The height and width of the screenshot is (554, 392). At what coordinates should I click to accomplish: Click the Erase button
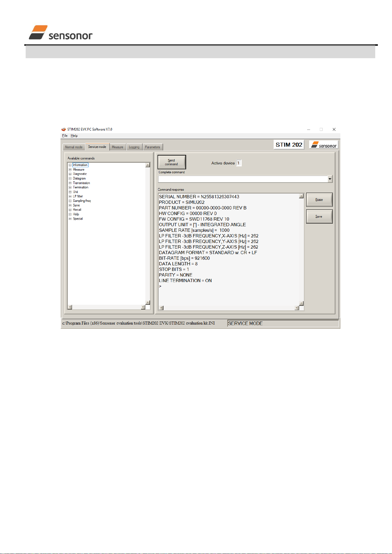coord(319,200)
